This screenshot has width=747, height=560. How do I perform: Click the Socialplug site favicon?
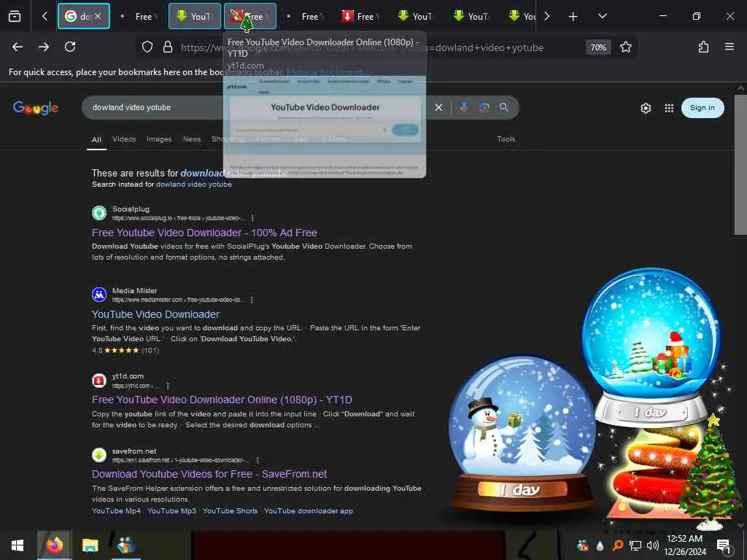(99, 213)
